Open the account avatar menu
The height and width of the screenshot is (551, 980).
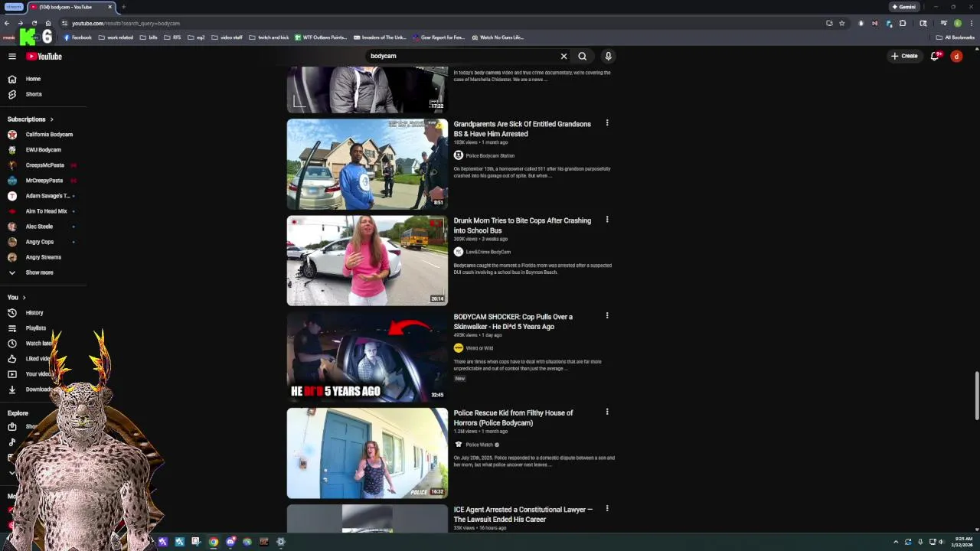(956, 56)
